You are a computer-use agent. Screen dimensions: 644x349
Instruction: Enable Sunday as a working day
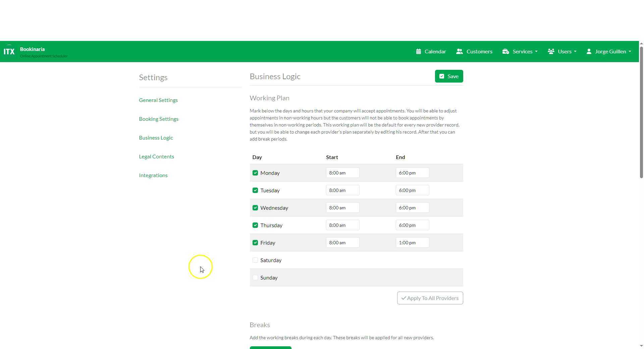tap(255, 278)
